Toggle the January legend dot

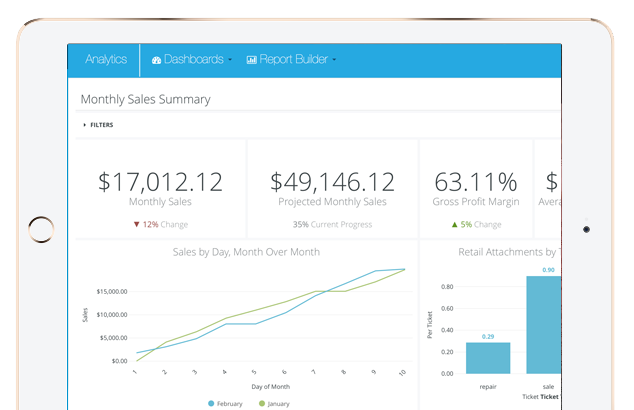coord(262,404)
